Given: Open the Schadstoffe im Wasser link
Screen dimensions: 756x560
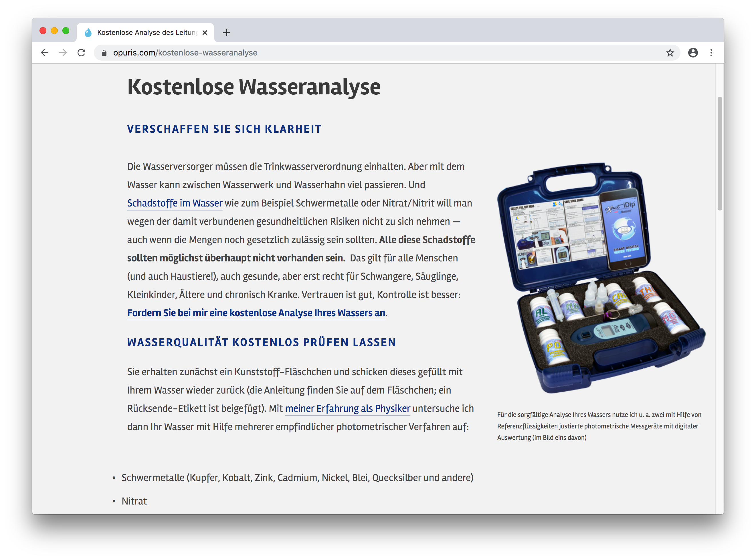Looking at the screenshot, I should pyautogui.click(x=175, y=203).
